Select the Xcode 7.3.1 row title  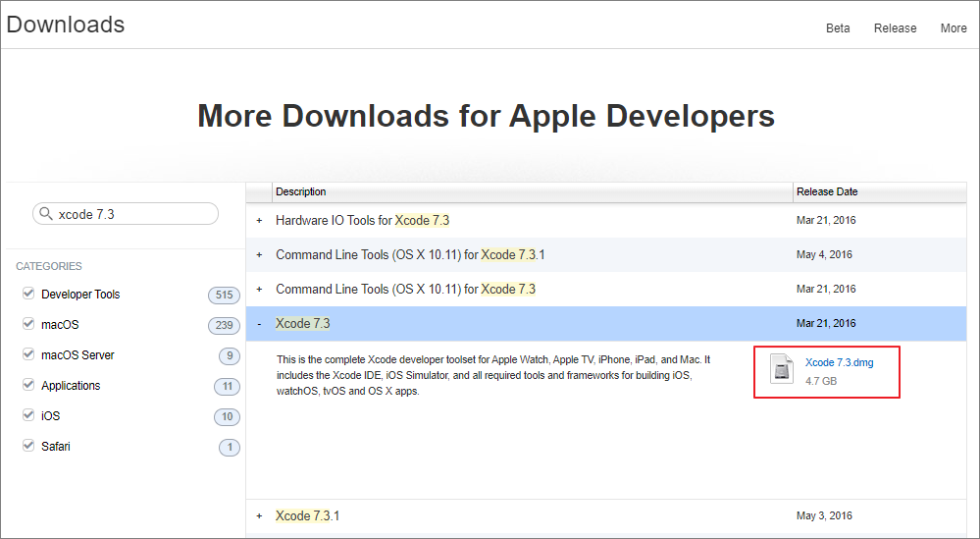pos(307,515)
